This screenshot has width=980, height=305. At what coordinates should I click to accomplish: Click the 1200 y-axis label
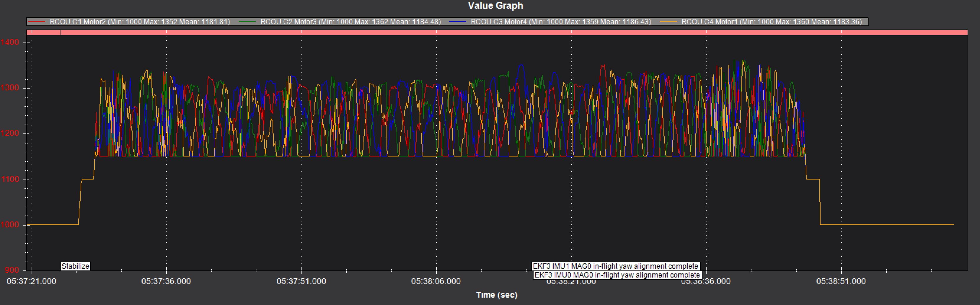click(x=10, y=133)
